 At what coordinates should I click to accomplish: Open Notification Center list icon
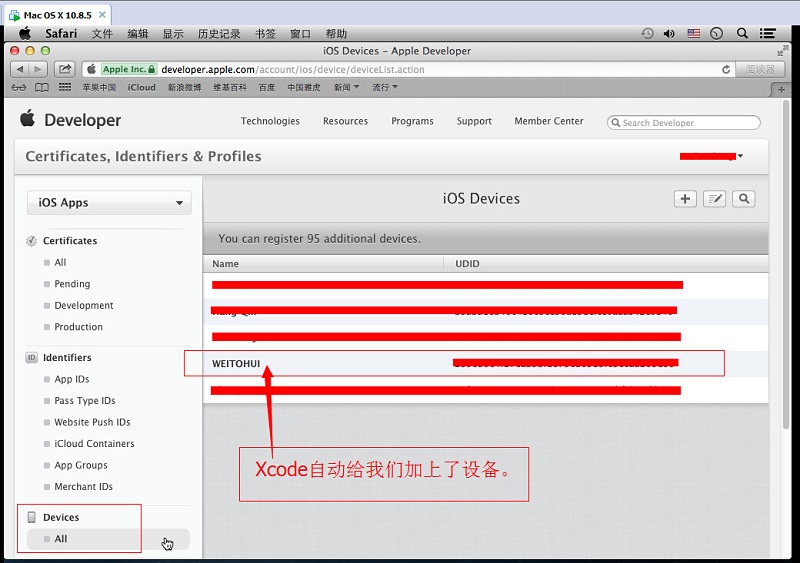(767, 34)
